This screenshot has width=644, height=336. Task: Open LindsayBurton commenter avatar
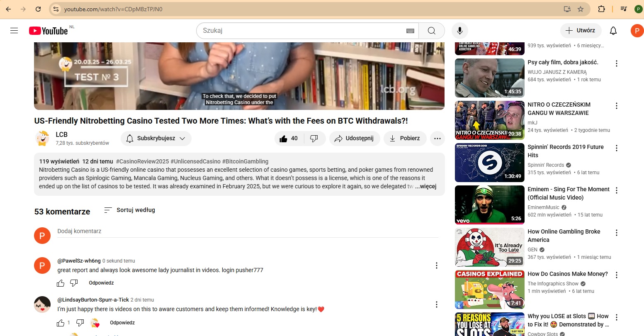pos(42,304)
